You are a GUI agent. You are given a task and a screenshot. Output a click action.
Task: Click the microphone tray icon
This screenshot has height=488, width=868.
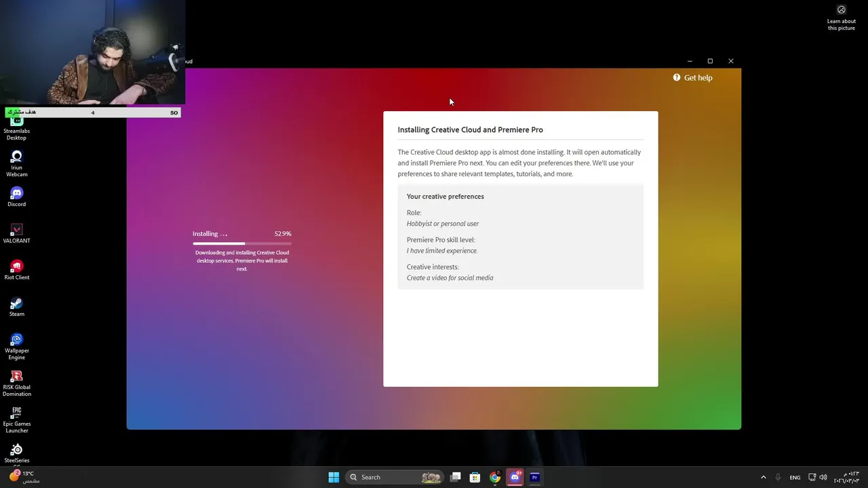pos(778,477)
